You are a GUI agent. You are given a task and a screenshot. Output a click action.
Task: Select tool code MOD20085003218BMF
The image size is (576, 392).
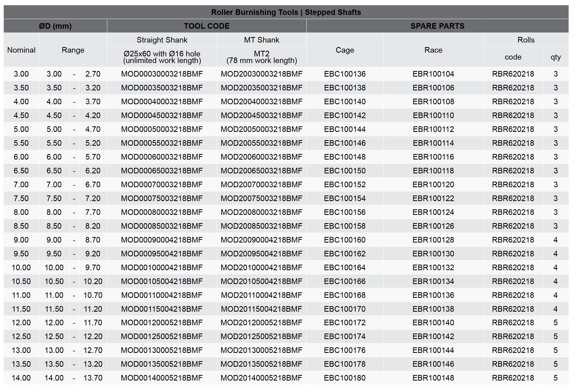262,226
